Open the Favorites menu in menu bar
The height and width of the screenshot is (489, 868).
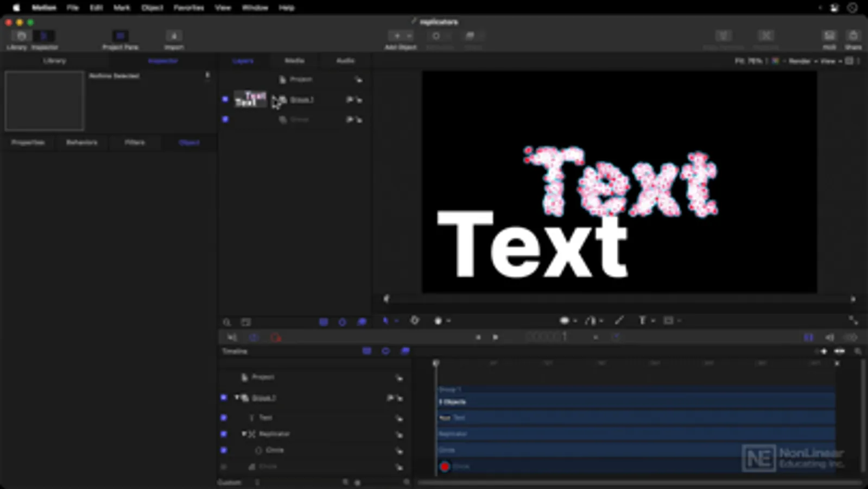[x=188, y=8]
